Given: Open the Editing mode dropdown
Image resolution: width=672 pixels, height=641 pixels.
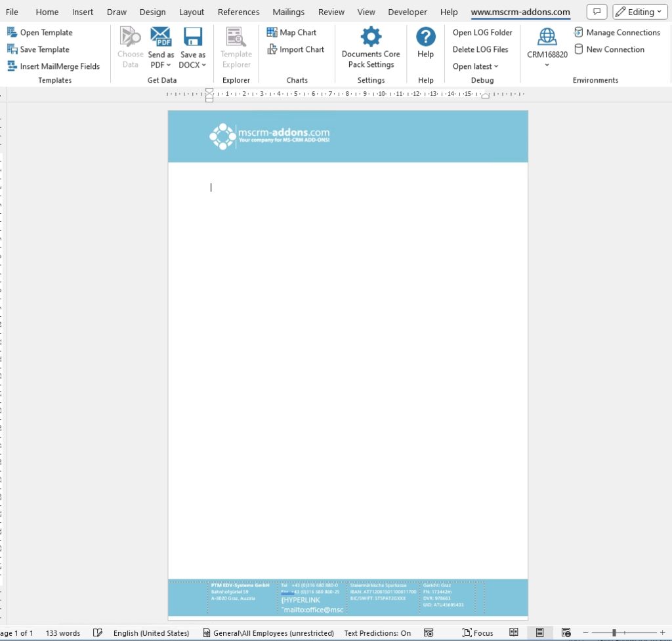Looking at the screenshot, I should click(x=640, y=12).
